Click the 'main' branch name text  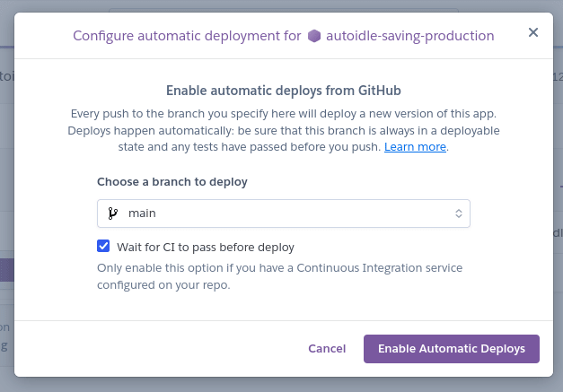143,213
